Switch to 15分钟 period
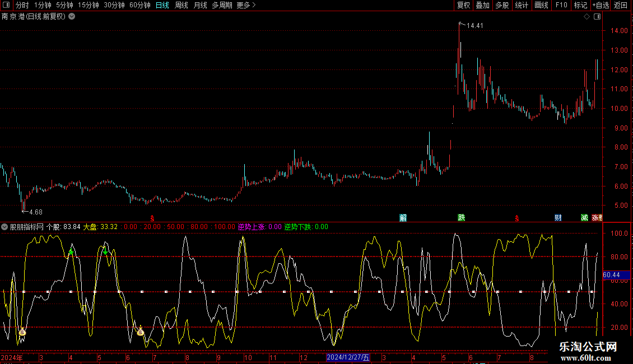 (89, 5)
